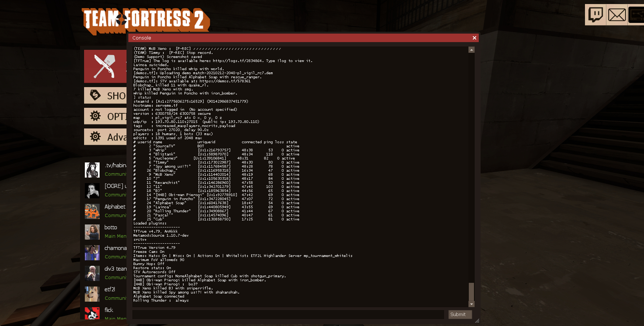Click the envelope mail icon
Image resolution: width=644 pixels, height=326 pixels.
(x=617, y=15)
